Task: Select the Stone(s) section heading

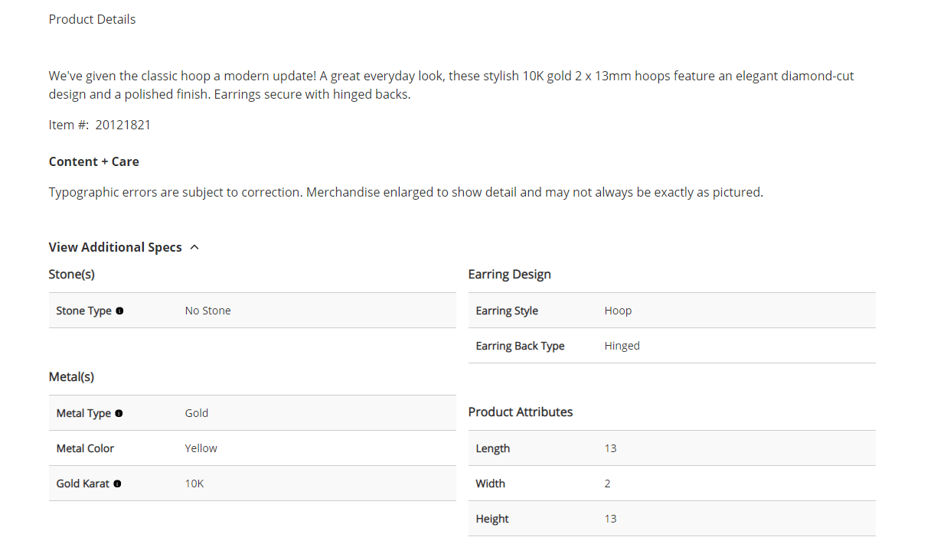Action: click(71, 274)
